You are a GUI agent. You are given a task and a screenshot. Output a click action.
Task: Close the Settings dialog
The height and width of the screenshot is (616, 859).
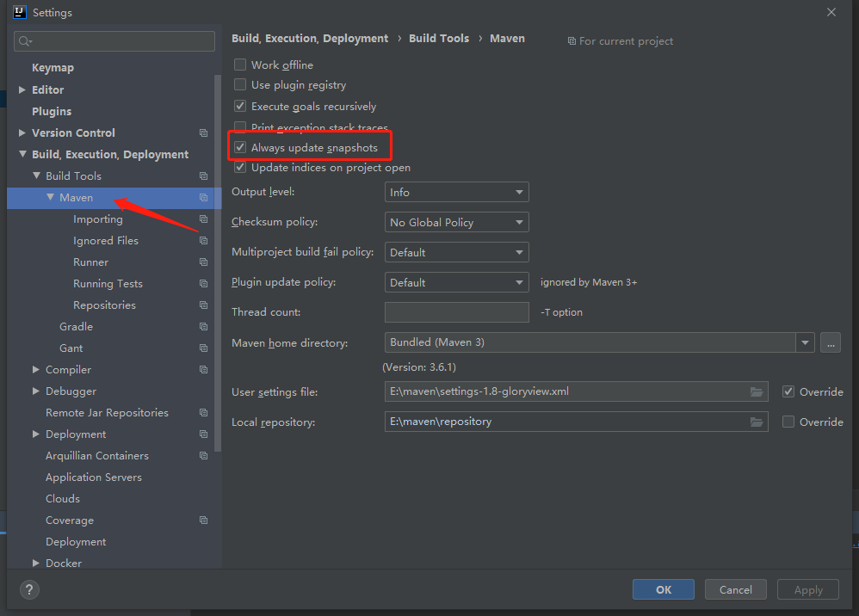831,12
